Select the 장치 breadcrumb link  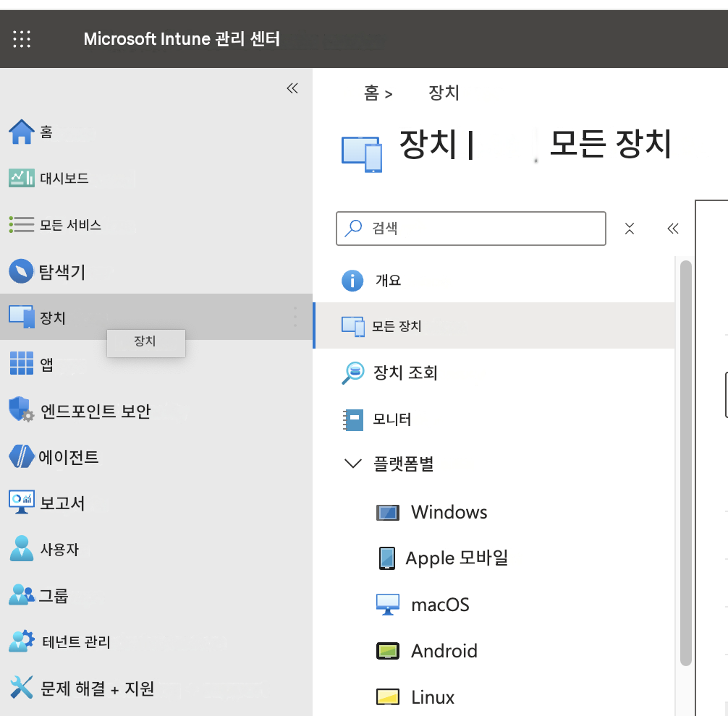(x=444, y=93)
